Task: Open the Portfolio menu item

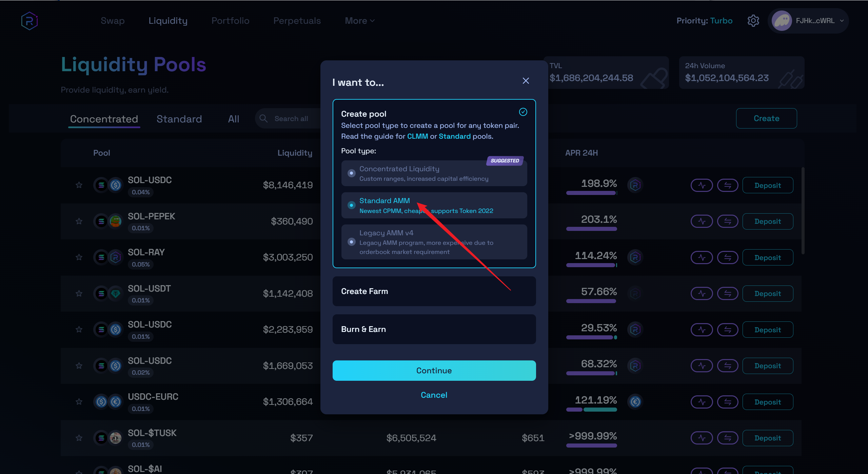Action: [230, 21]
